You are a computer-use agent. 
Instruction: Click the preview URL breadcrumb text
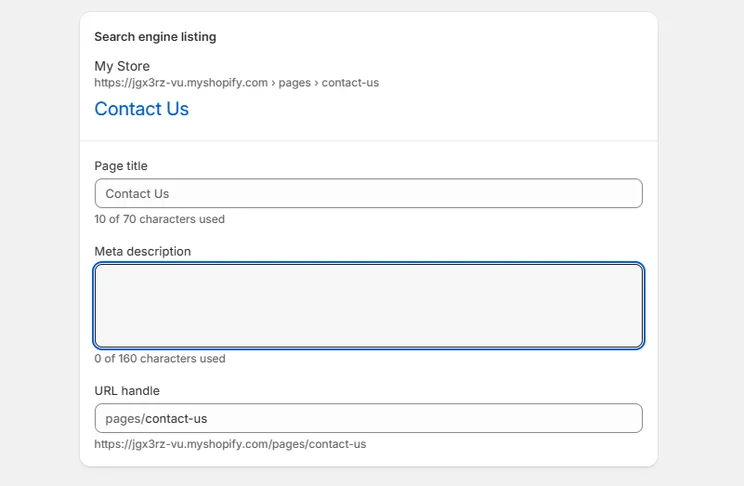click(x=236, y=83)
